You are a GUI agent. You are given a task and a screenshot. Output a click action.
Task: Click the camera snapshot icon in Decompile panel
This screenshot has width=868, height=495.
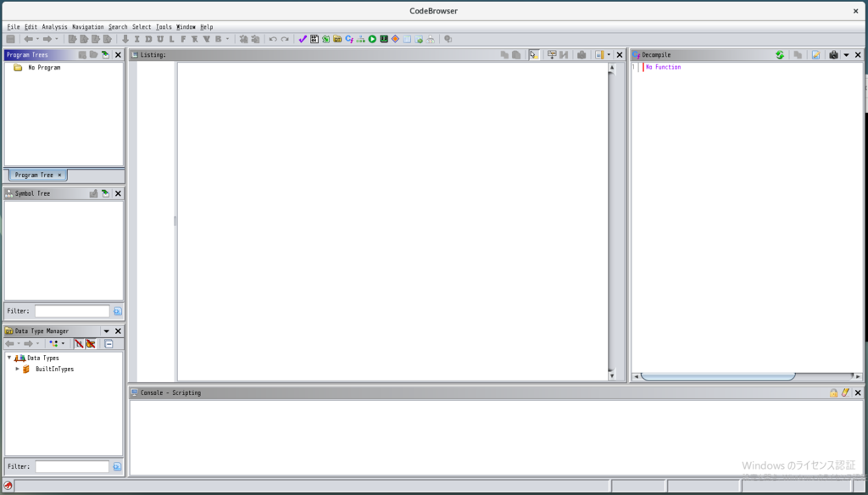[x=834, y=55]
